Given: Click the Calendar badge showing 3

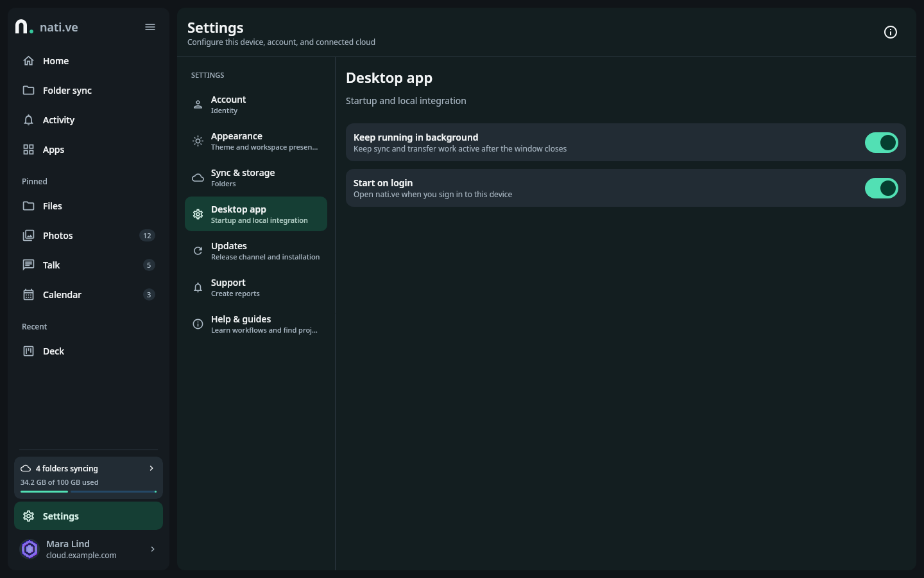Looking at the screenshot, I should [149, 295].
